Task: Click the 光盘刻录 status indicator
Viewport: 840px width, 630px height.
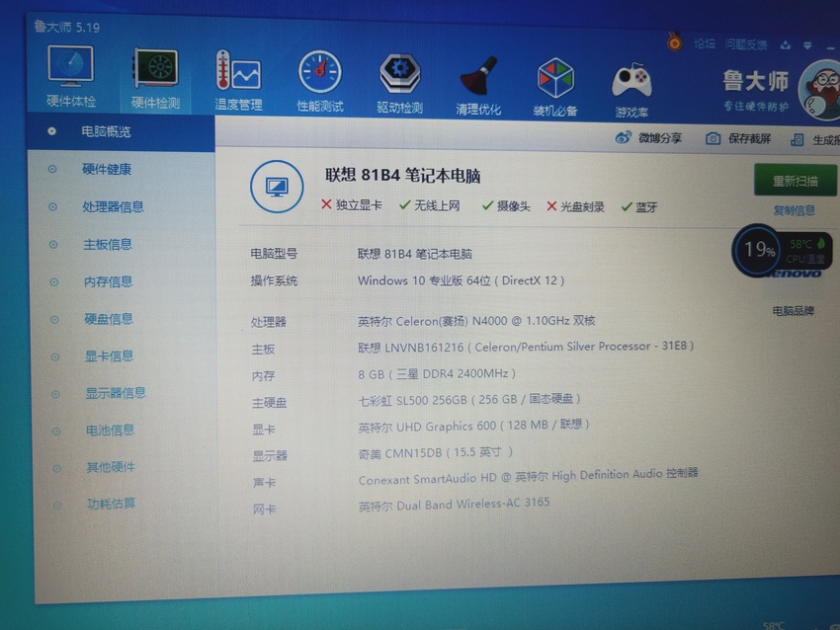Action: coord(575,206)
